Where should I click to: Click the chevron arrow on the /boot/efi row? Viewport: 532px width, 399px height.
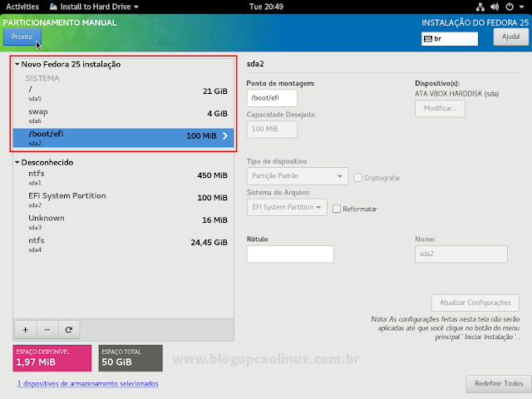[x=225, y=136]
